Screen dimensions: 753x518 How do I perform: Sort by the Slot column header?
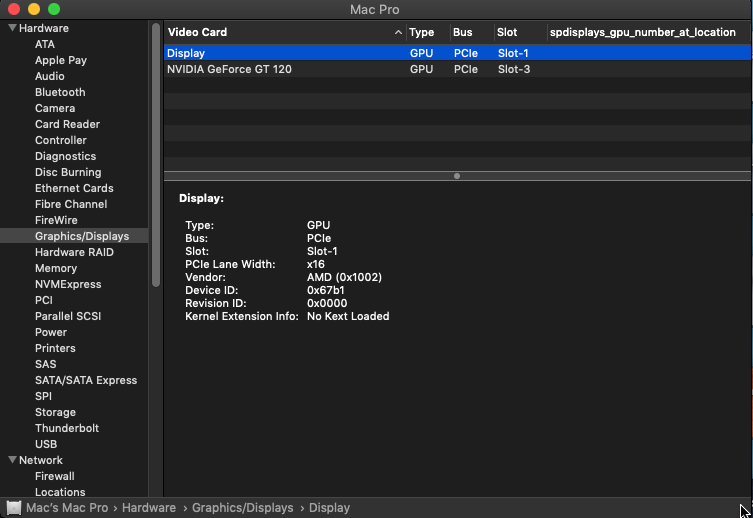(507, 32)
